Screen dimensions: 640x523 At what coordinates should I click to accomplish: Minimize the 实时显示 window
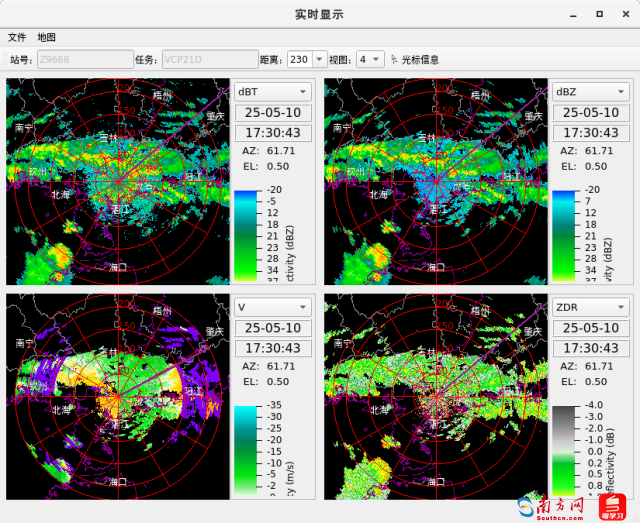(573, 15)
